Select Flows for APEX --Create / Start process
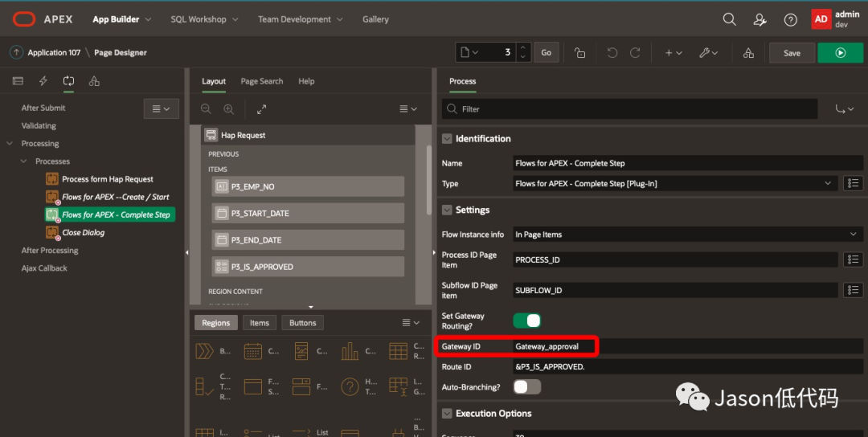The height and width of the screenshot is (437, 868). 115,197
